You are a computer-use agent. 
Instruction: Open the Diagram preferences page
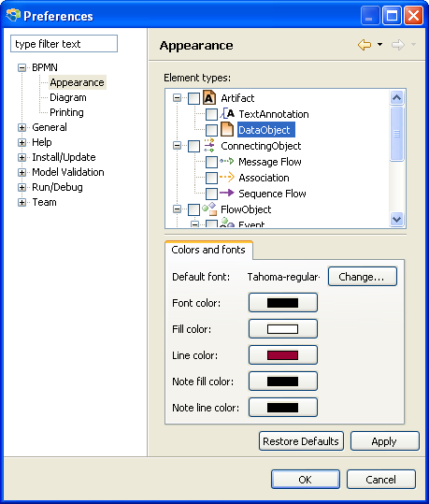pos(68,97)
